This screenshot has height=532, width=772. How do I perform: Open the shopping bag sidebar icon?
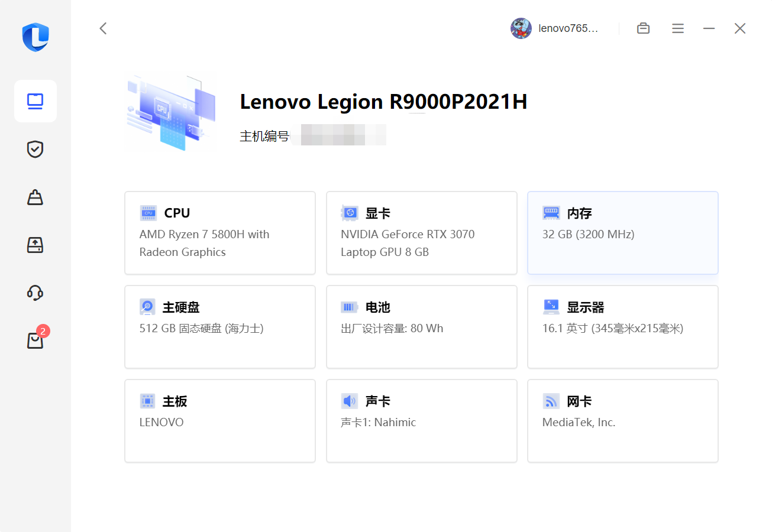point(35,340)
